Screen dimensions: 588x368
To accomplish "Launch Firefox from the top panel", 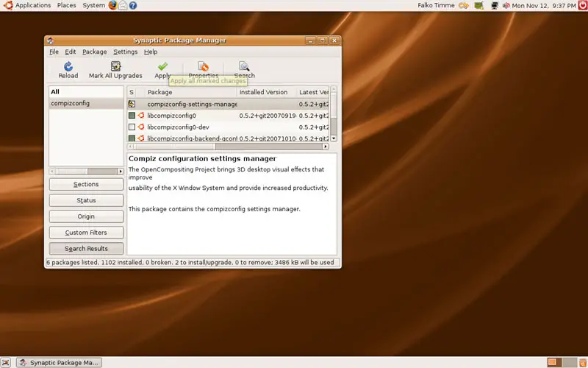I will (113, 5).
